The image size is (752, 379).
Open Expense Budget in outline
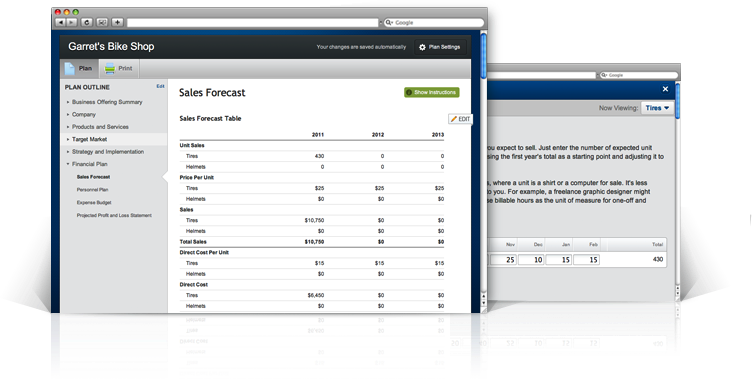[94, 202]
